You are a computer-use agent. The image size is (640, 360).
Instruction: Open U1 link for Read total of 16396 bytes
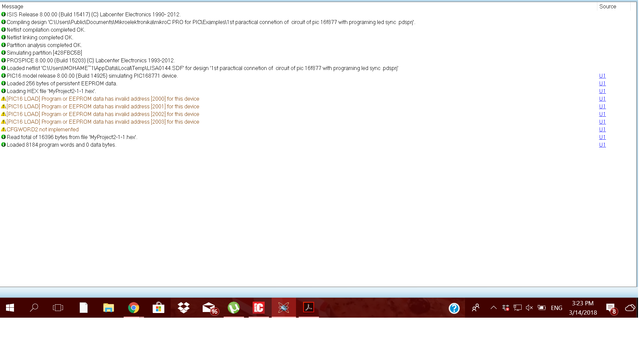[x=602, y=137]
